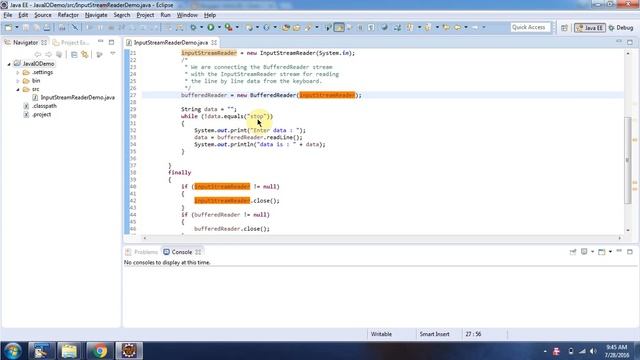Maximize the Navigator panel
Viewport: 640px width, 360px height.
[111, 42]
